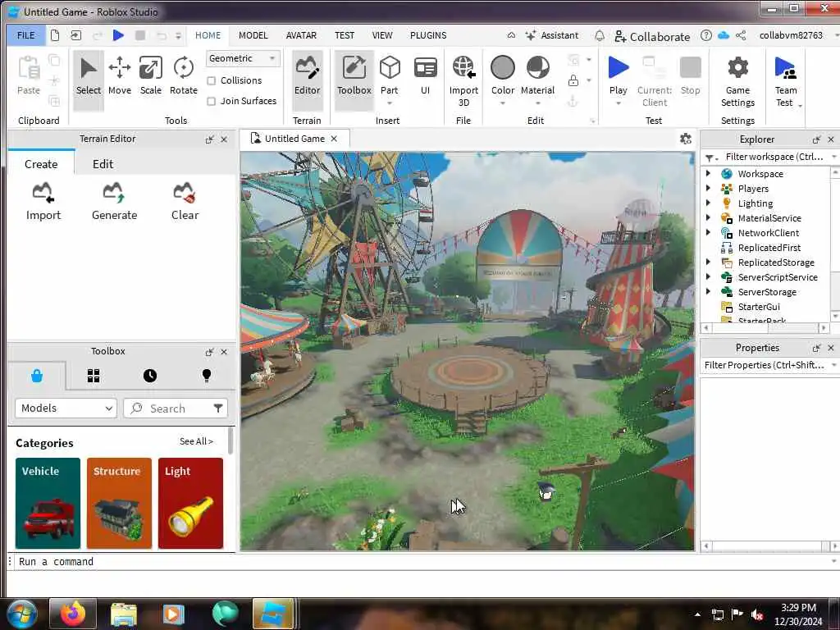The width and height of the screenshot is (840, 630).
Task: Insert a new Part
Action: pyautogui.click(x=390, y=76)
